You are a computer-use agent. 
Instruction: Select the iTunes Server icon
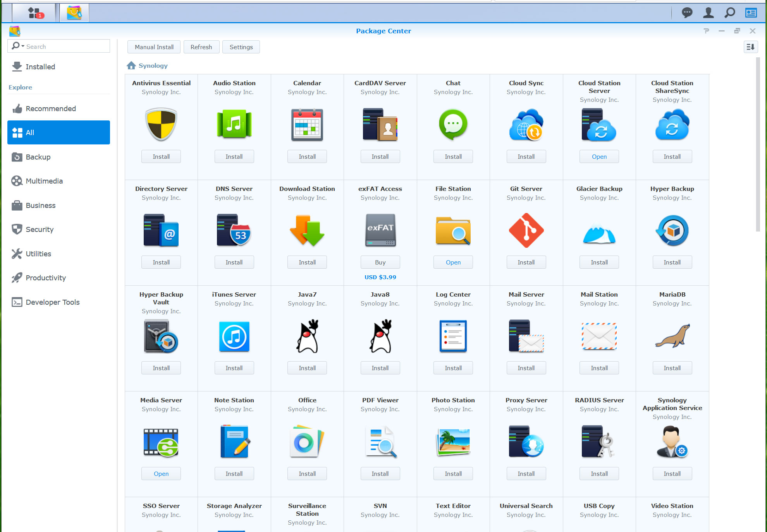[234, 336]
